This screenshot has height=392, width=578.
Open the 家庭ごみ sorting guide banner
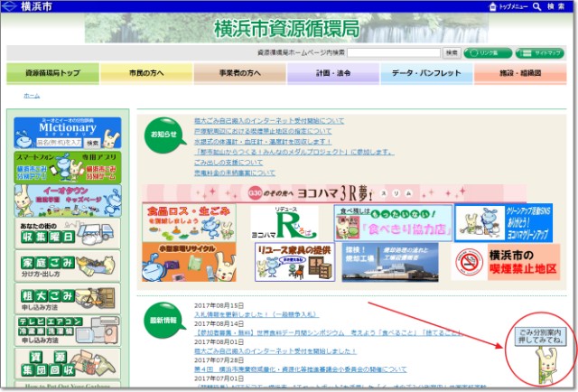coord(68,266)
